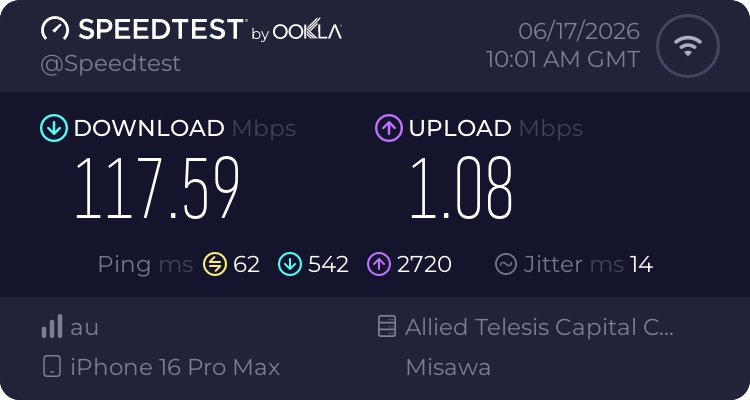Click the teal download latency icon
Image resolution: width=750 pixels, height=400 pixels.
pos(290,264)
